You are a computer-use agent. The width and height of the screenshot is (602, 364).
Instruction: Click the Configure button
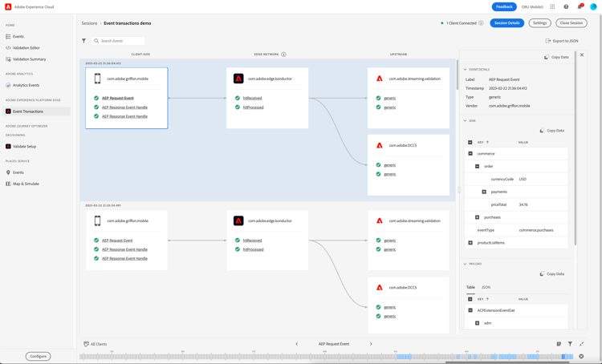pos(38,356)
